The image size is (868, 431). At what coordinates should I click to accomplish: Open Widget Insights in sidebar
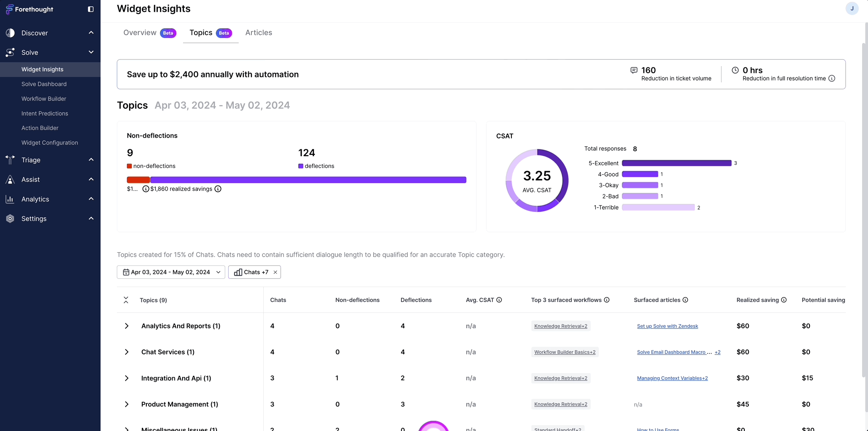(50, 69)
